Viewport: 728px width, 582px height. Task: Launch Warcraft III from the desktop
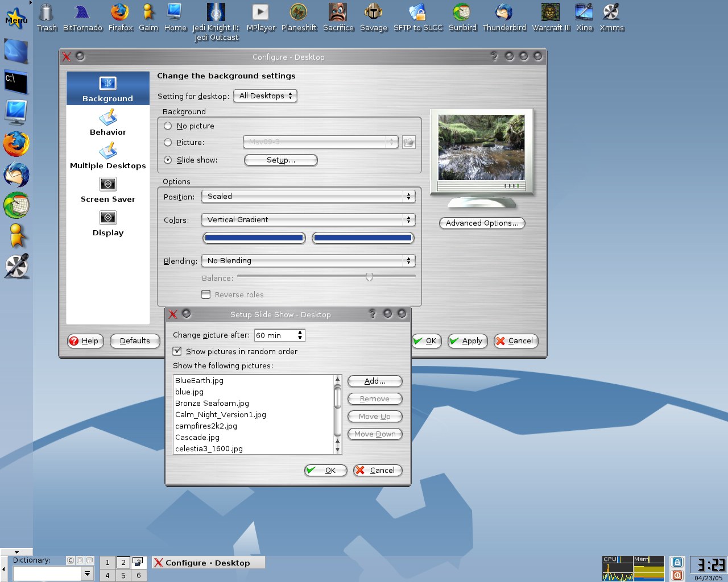(551, 17)
